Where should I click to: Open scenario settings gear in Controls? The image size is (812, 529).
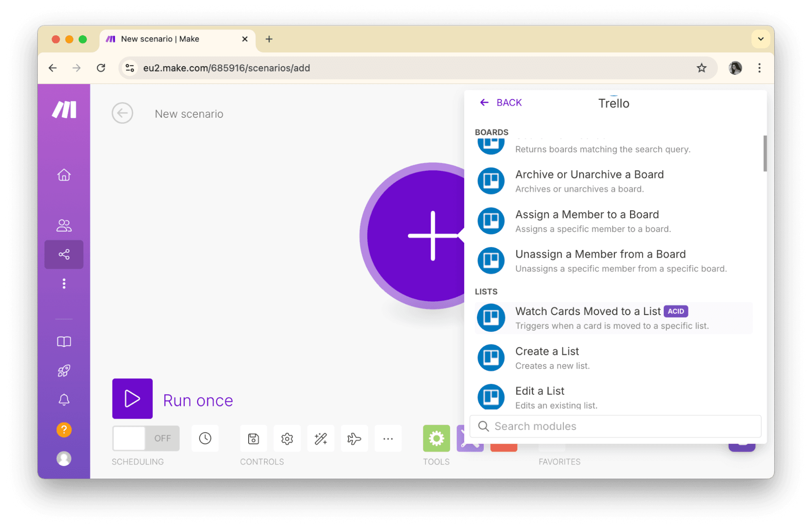click(287, 438)
